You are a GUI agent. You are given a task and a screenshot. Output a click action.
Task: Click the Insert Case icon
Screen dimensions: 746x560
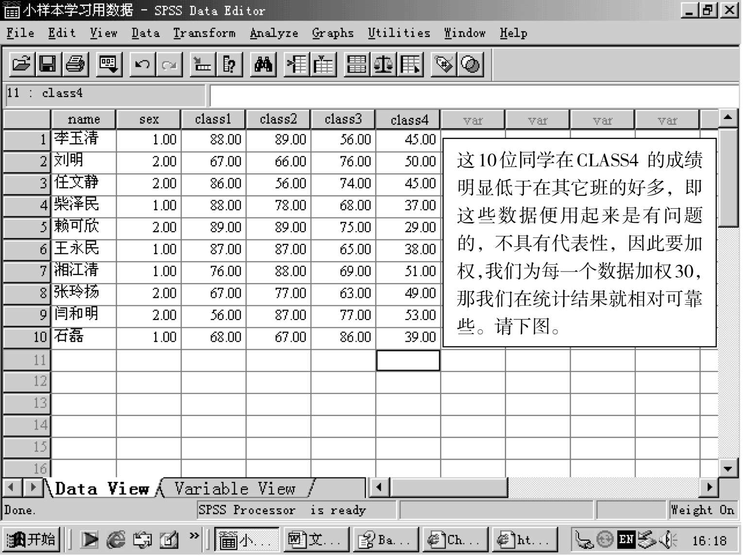click(x=296, y=65)
